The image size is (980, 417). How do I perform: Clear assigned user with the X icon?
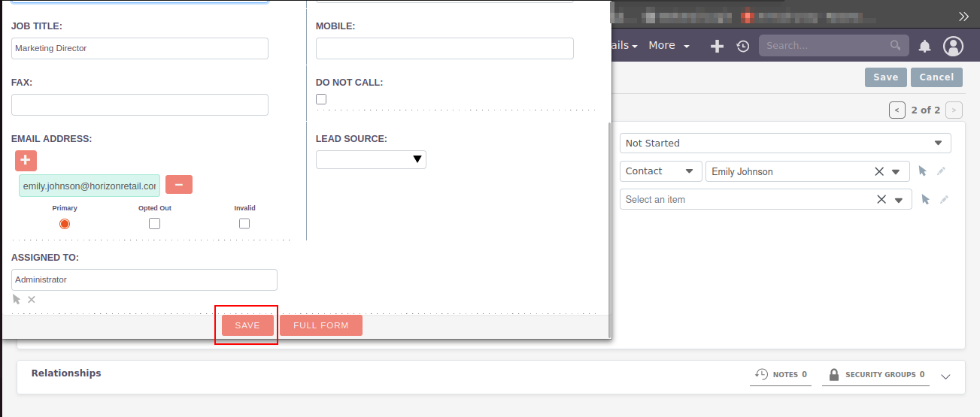32,300
